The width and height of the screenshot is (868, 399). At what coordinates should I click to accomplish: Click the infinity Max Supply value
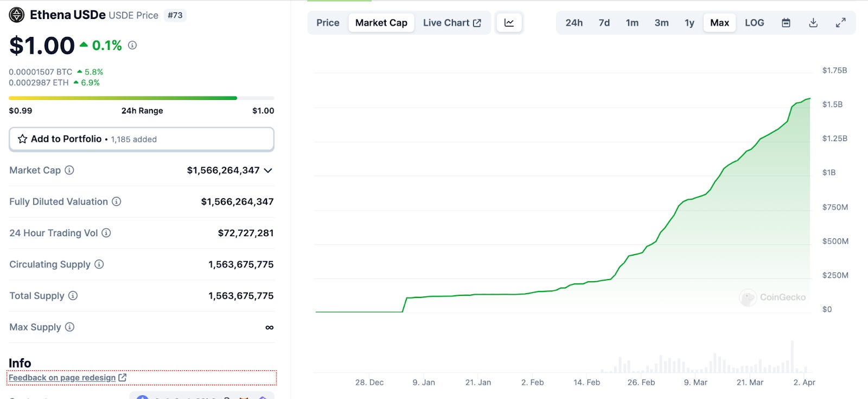click(x=270, y=327)
